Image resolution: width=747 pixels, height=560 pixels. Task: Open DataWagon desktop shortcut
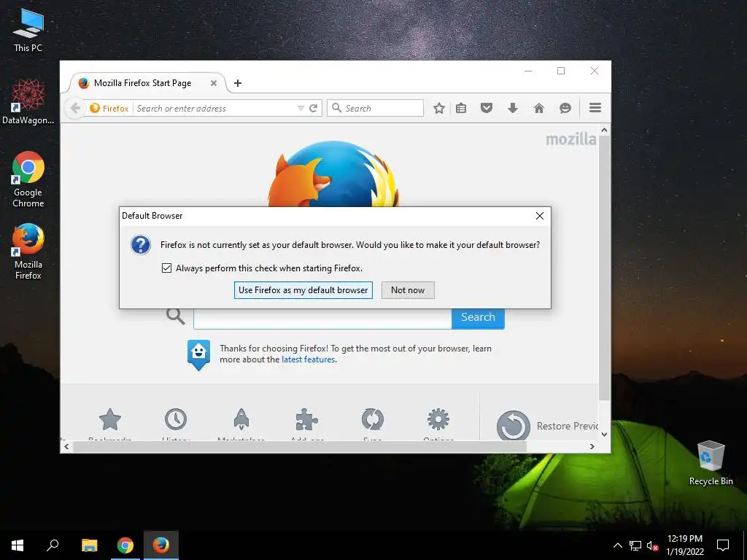pos(28,101)
